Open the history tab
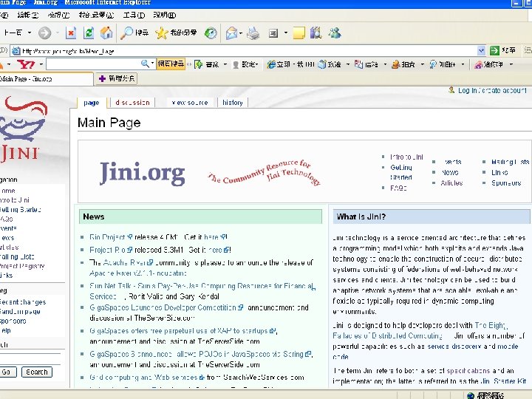Viewport: 532px width, 399px height. [x=233, y=103]
